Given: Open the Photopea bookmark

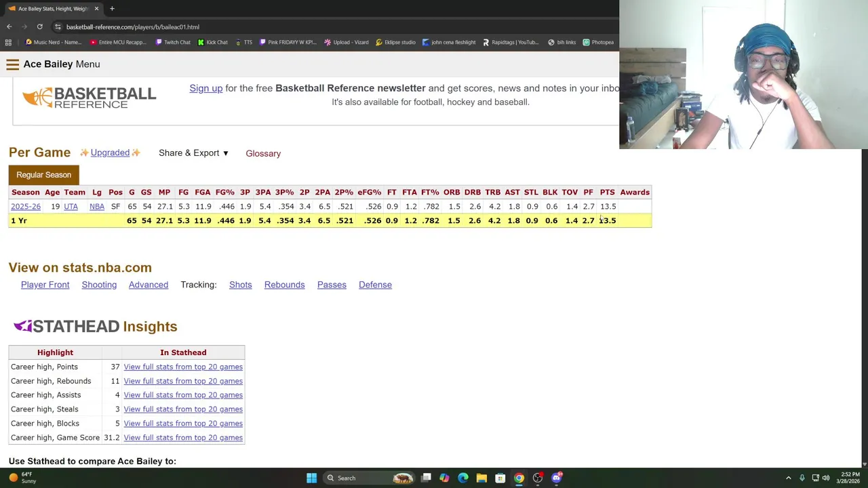Looking at the screenshot, I should point(598,42).
